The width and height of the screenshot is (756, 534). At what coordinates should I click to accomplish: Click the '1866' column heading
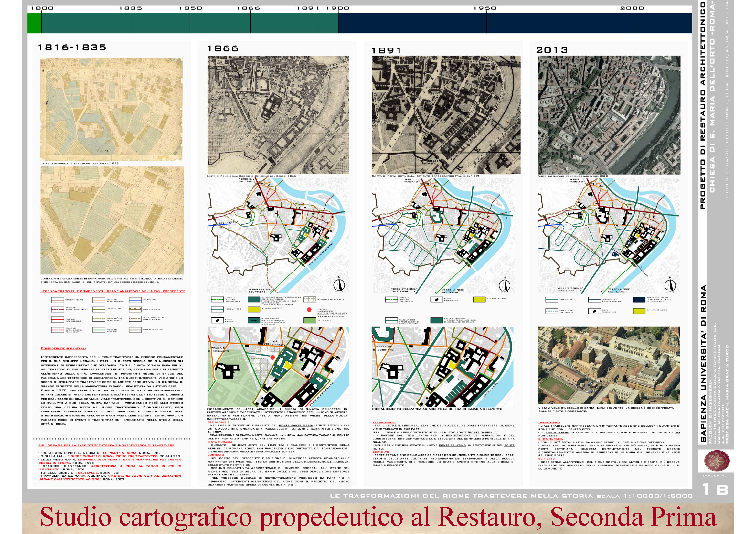tap(223, 49)
